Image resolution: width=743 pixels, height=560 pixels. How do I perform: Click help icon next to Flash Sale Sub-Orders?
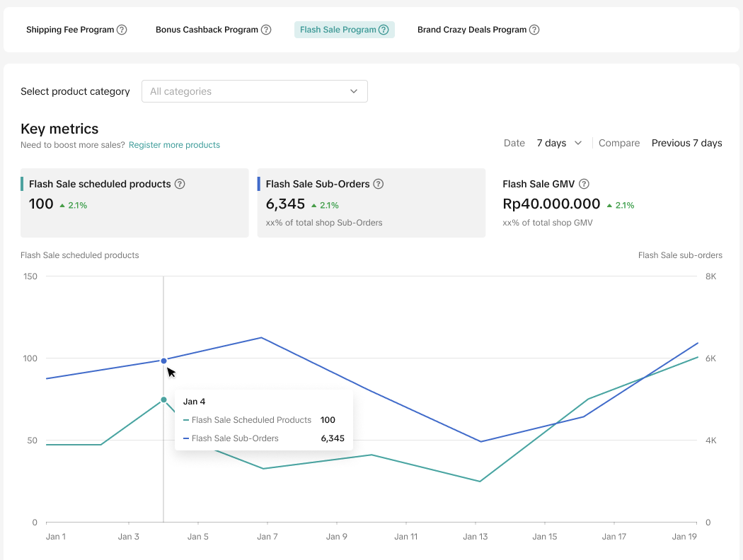[x=379, y=184]
